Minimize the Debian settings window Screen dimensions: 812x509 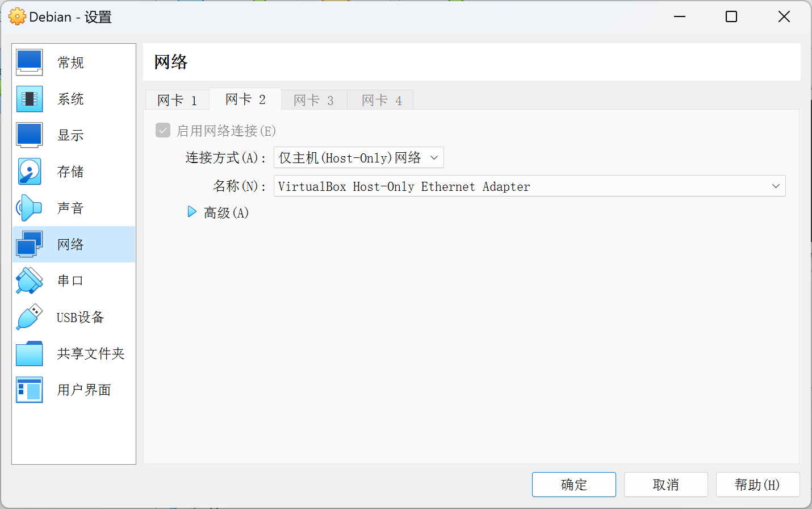[680, 16]
